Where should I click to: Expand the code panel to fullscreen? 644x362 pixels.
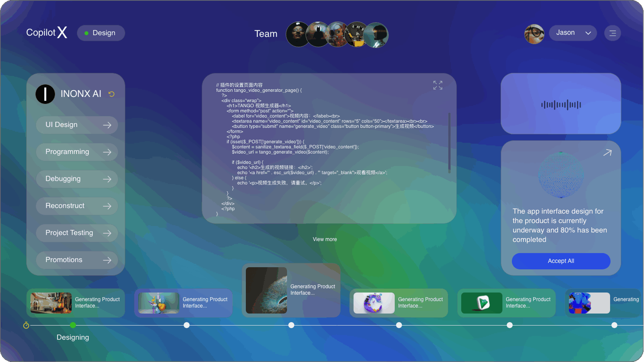438,85
